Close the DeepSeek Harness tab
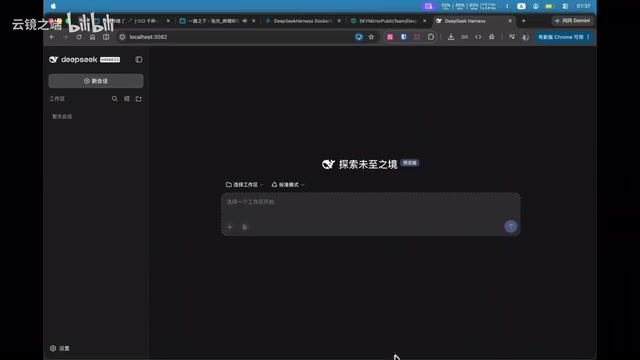The image size is (640, 360). tap(510, 21)
